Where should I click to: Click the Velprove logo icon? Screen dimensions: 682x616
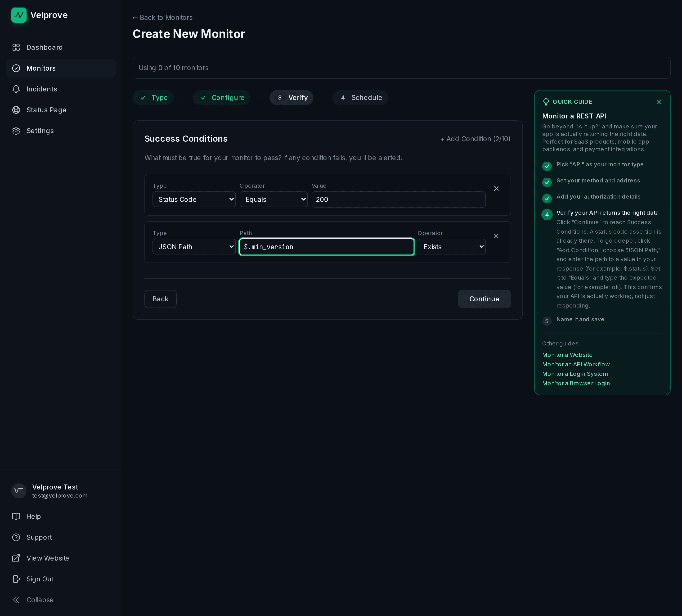19,15
